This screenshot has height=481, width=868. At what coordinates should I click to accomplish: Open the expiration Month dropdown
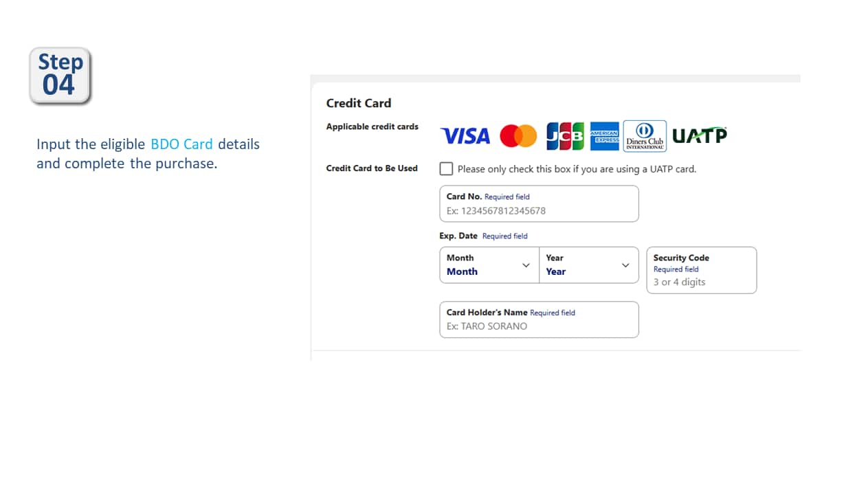tap(489, 265)
